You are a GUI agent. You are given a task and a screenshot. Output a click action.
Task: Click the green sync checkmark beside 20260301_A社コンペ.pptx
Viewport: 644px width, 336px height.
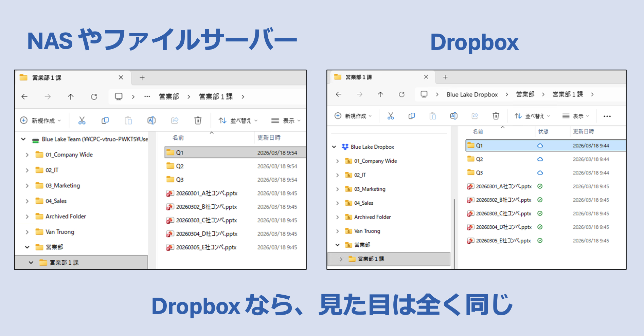(540, 186)
